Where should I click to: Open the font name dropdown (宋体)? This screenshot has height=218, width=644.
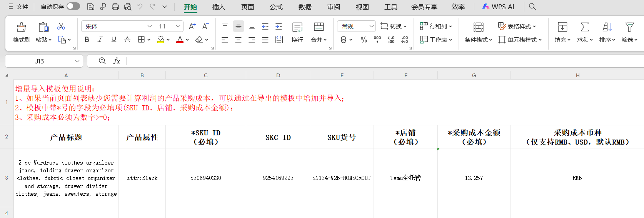pyautogui.click(x=150, y=26)
